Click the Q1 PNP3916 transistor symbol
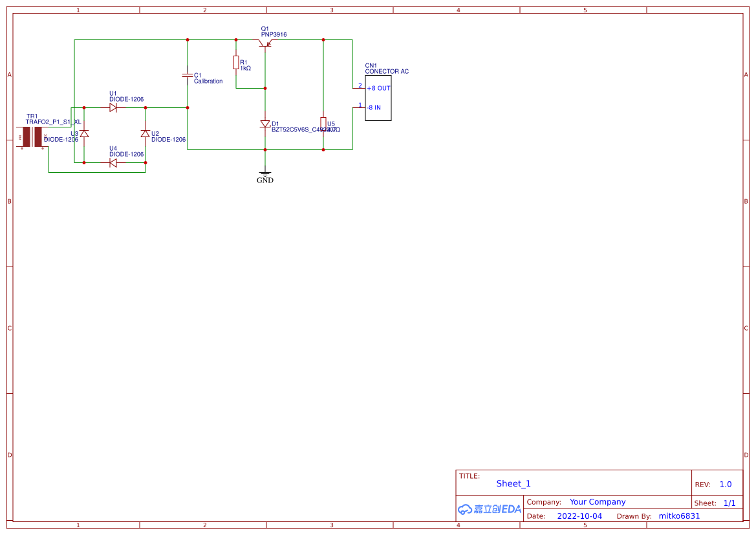The height and width of the screenshot is (535, 756). point(265,43)
